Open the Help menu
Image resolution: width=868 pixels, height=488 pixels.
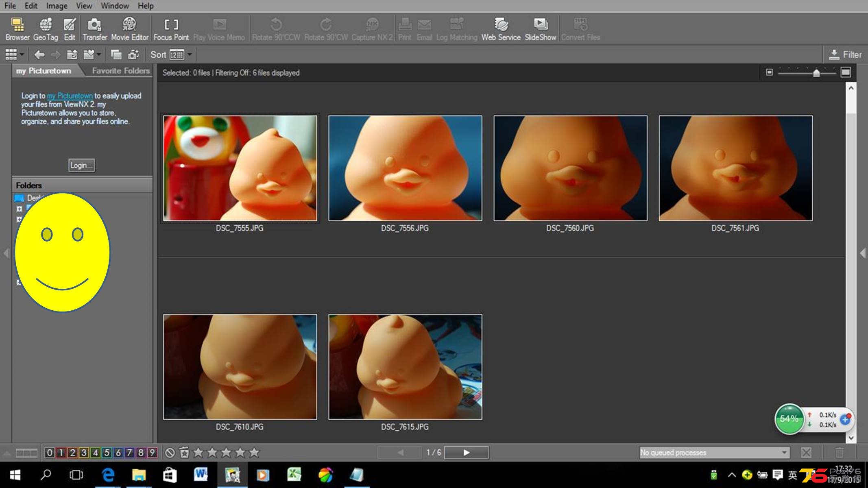[145, 6]
